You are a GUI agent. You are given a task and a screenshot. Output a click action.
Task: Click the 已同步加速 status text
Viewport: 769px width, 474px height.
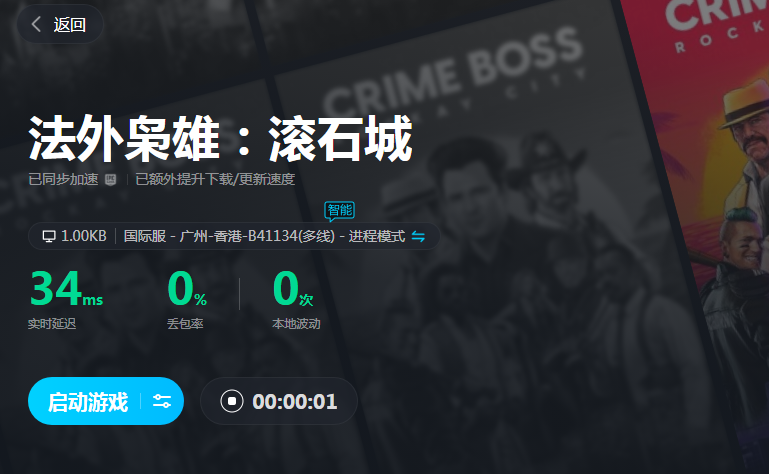(63, 180)
